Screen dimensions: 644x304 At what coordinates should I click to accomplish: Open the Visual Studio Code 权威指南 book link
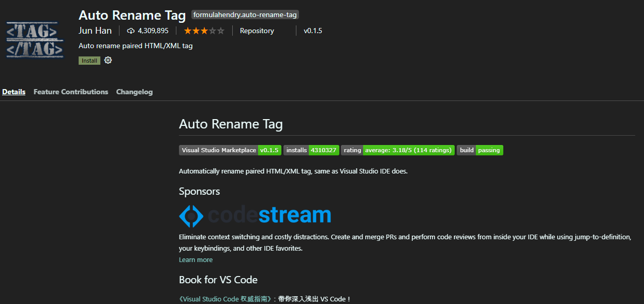[x=225, y=299]
